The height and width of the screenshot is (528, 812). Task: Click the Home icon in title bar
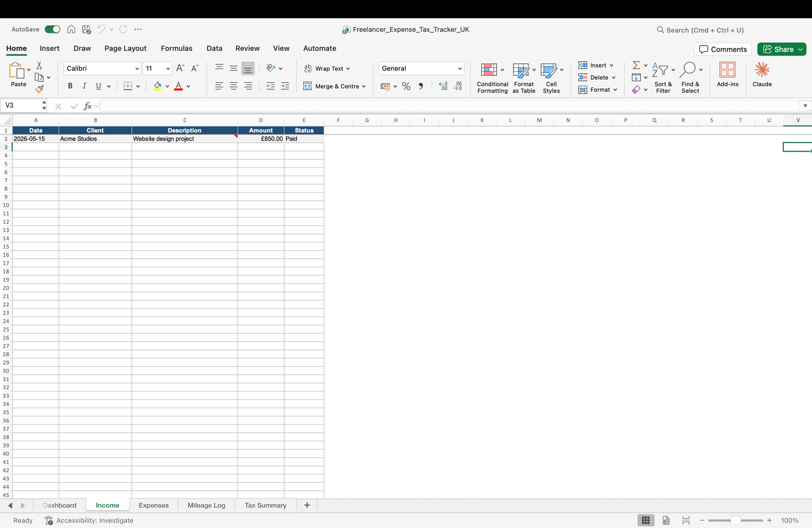(71, 29)
